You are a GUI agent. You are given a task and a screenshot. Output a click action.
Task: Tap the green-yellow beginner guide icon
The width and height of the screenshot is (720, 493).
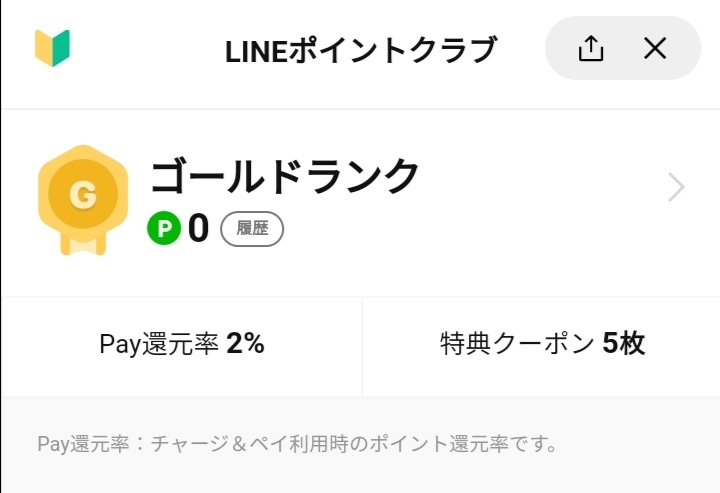[x=52, y=48]
